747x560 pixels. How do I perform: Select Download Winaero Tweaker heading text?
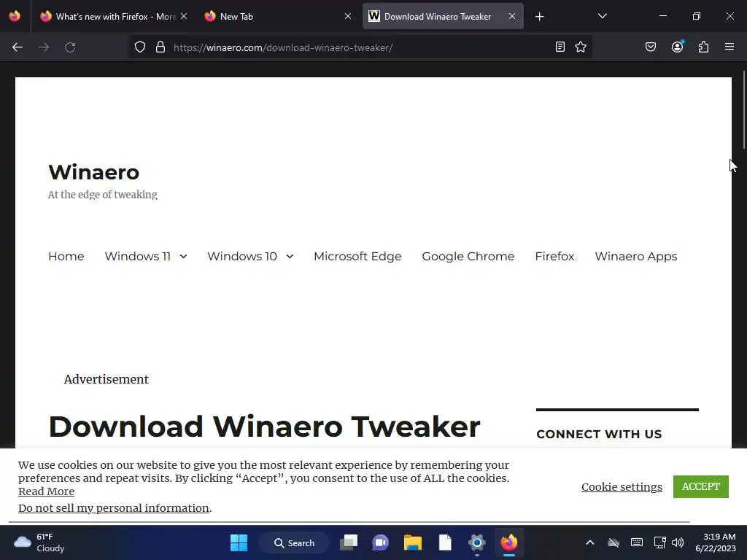coord(264,426)
